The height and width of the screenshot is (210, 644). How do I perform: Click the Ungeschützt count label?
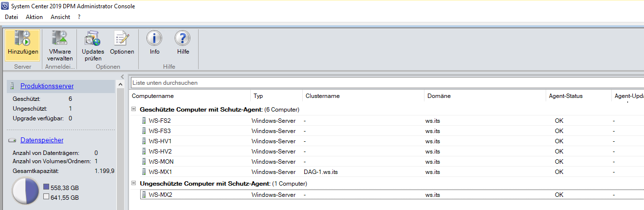pyautogui.click(x=29, y=109)
